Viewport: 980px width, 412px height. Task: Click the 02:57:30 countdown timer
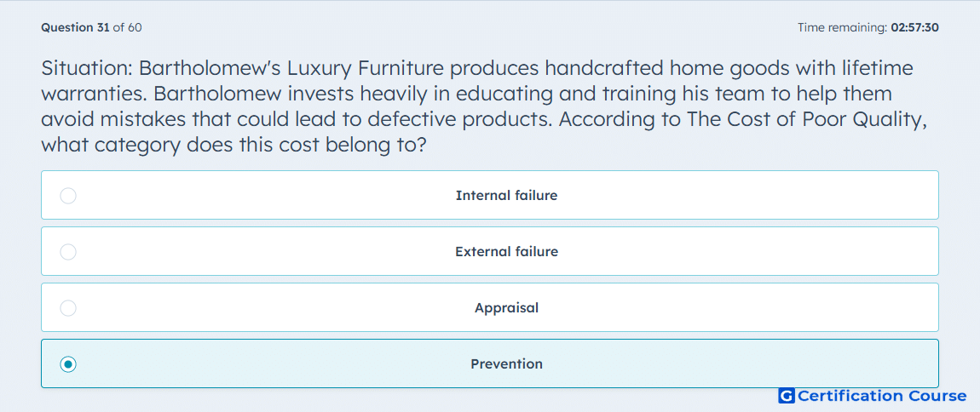pos(915,27)
